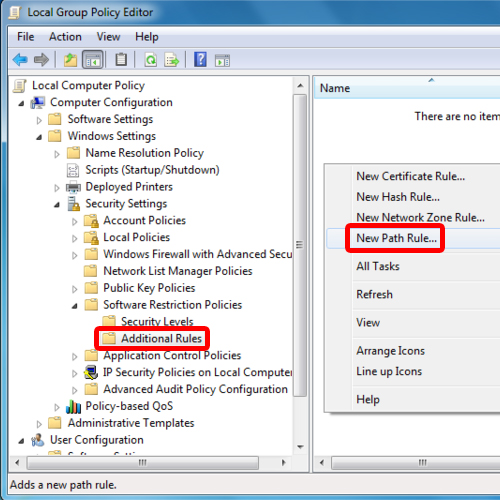Viewport: 500px width, 500px height.
Task: Select the Advanced Audit Policy Configuration item
Action: point(195,389)
